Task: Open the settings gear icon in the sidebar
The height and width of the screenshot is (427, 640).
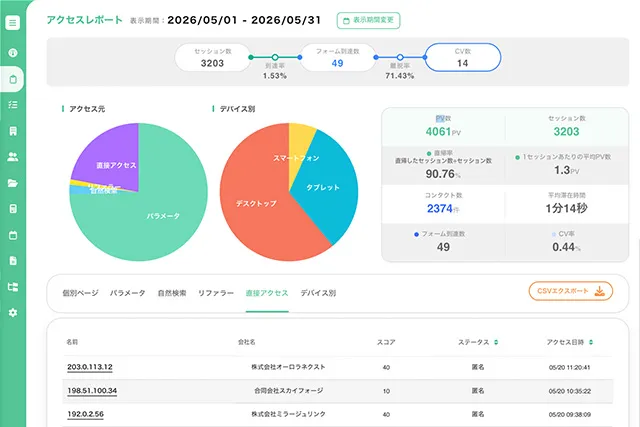Action: tap(13, 313)
